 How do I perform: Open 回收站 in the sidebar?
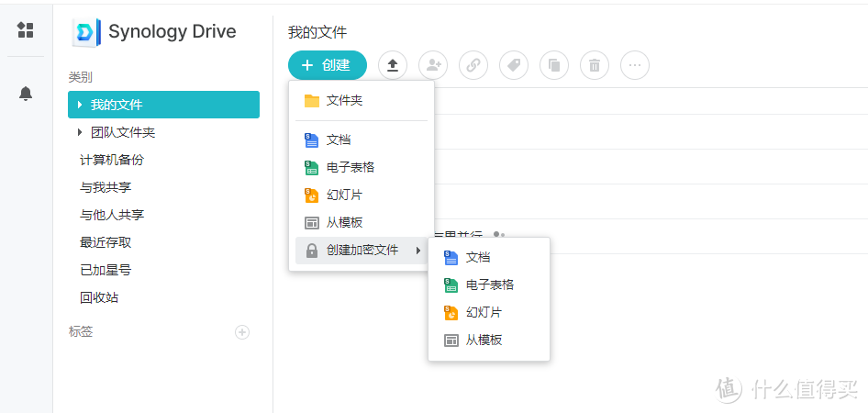coord(99,297)
